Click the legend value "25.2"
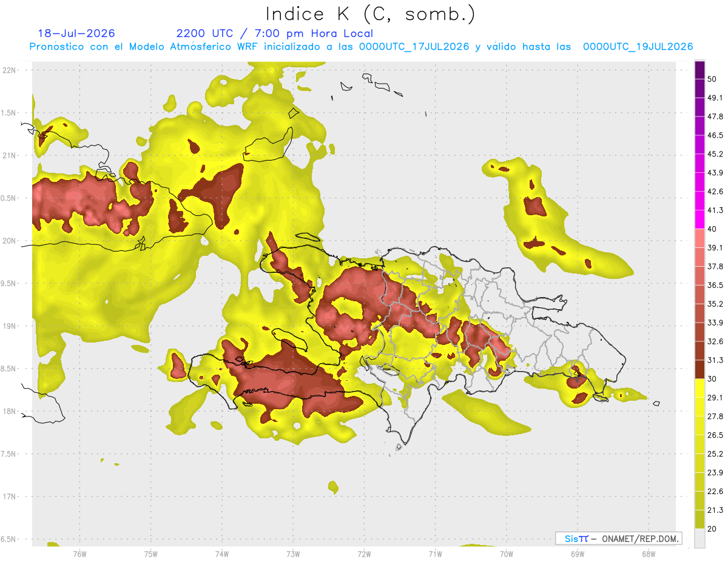 click(715, 454)
